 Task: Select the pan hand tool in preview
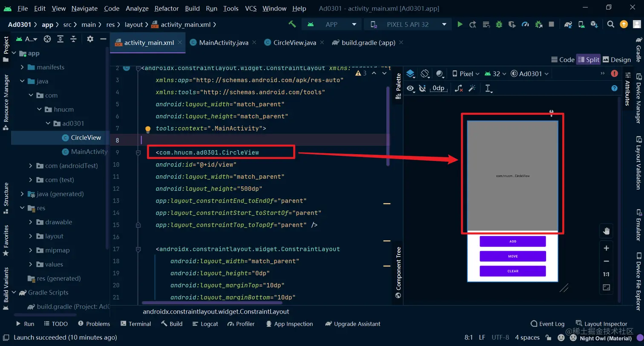(606, 231)
